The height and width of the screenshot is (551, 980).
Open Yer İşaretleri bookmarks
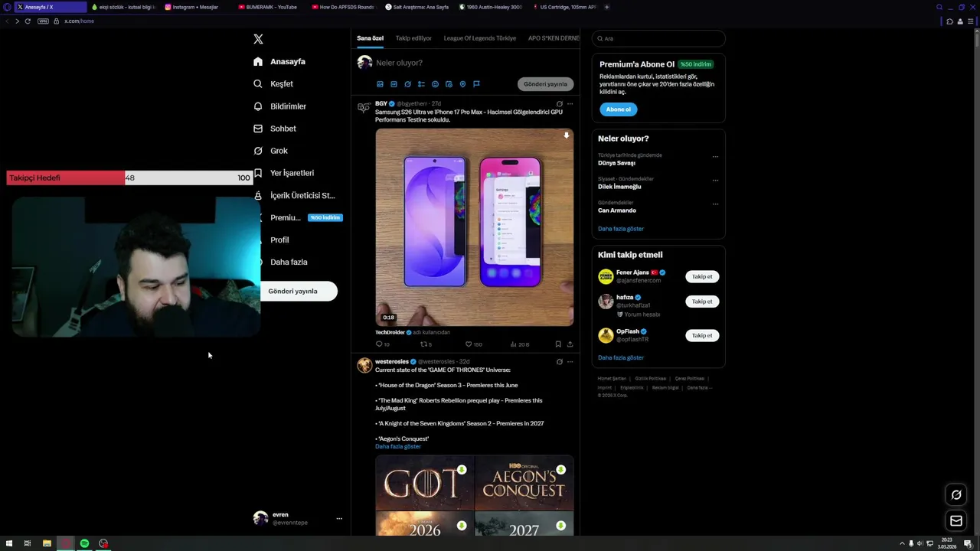(283, 173)
